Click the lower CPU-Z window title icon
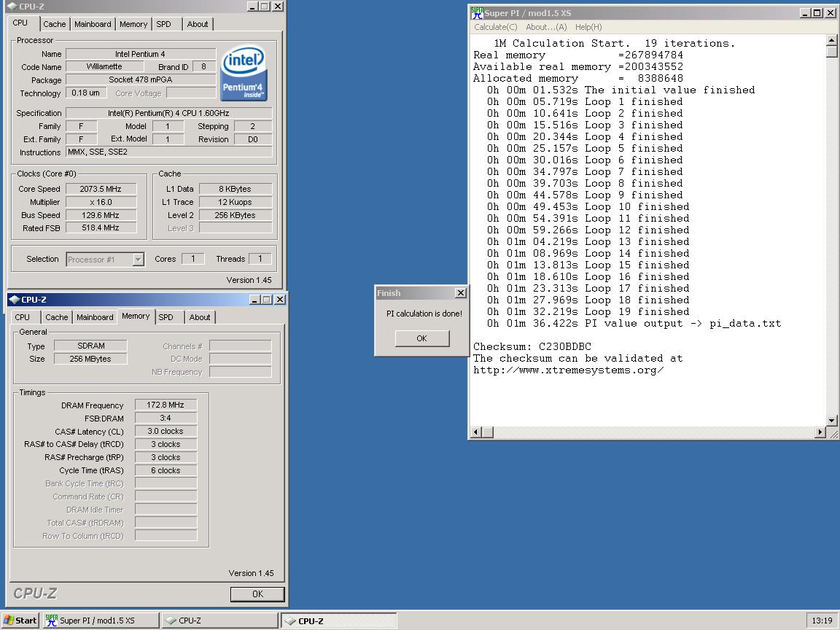840x630 pixels. point(14,300)
